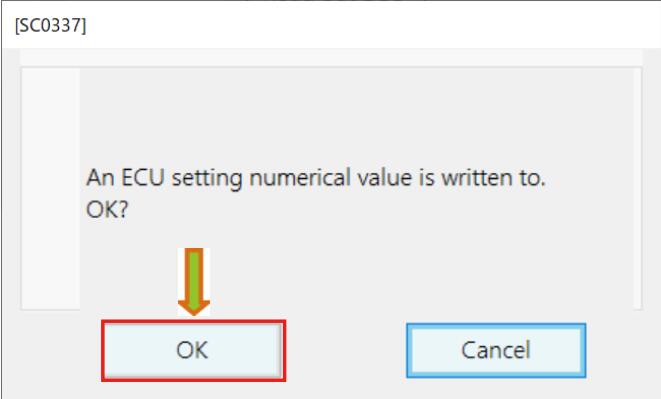661x399 pixels.
Task: Focus the white title bar of the dialog
Action: pyautogui.click(x=330, y=25)
